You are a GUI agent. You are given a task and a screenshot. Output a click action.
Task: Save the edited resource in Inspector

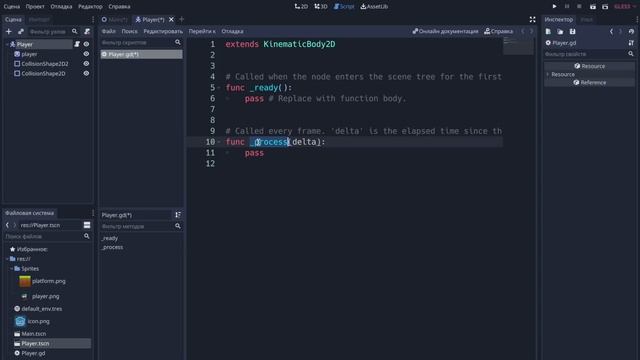(573, 31)
